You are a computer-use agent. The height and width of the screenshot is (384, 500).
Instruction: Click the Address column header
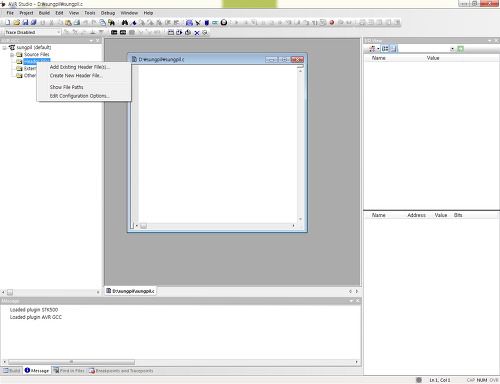[416, 215]
